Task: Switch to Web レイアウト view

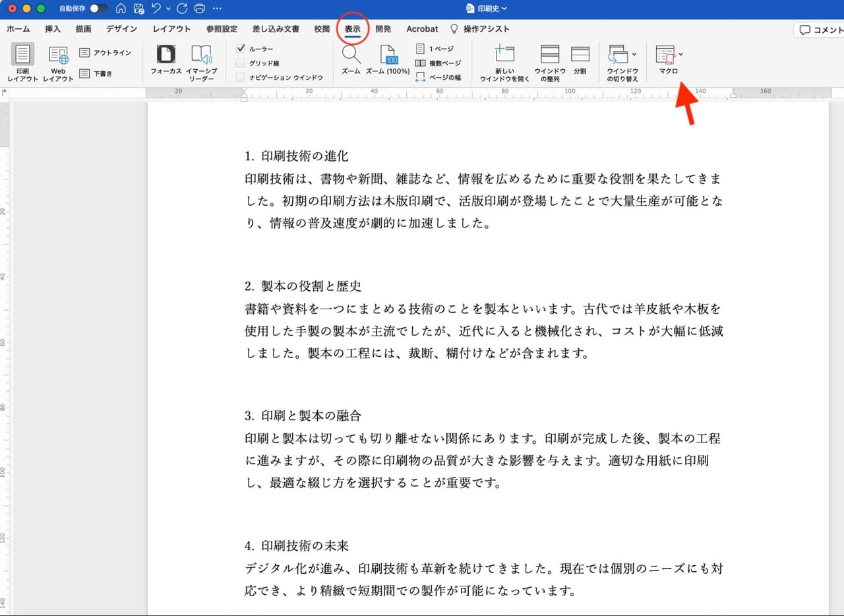Action: point(58,55)
